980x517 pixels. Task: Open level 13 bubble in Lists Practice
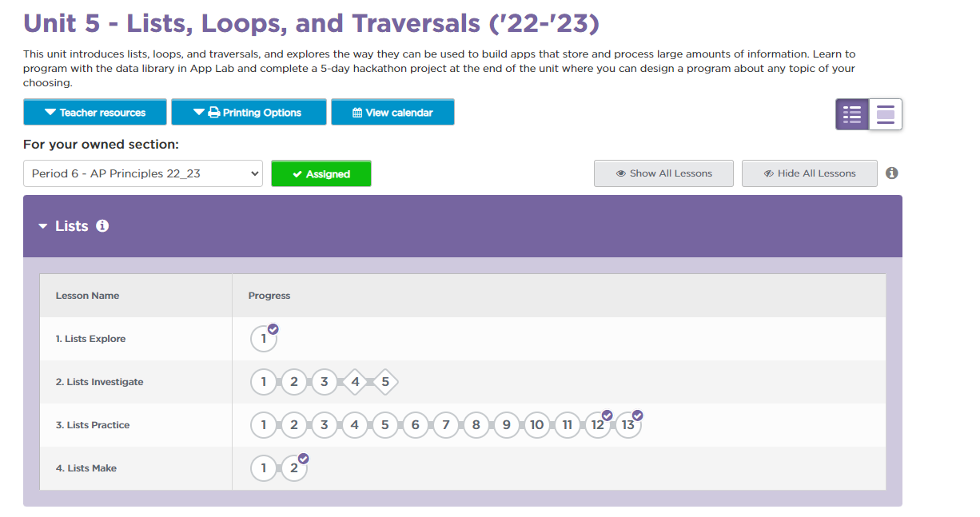(x=628, y=425)
